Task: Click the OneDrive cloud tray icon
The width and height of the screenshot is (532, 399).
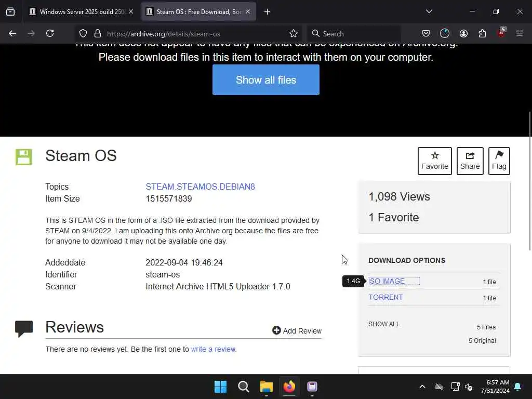Action: click(439, 387)
